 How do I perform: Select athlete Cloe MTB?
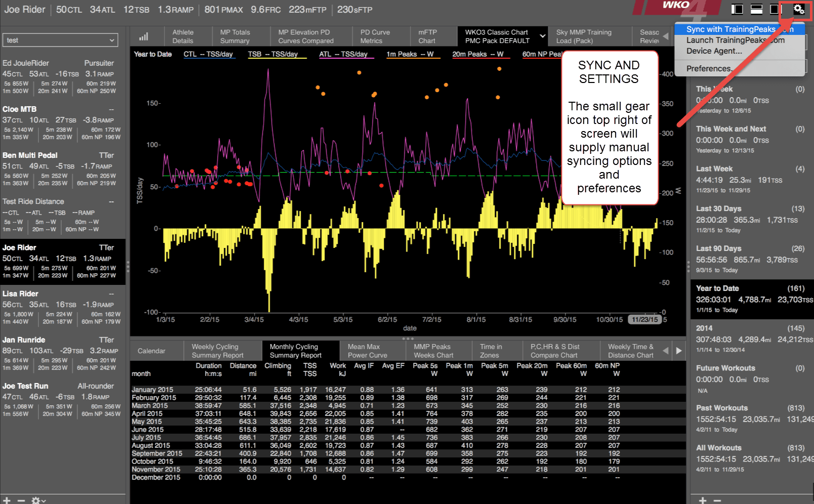[62, 123]
